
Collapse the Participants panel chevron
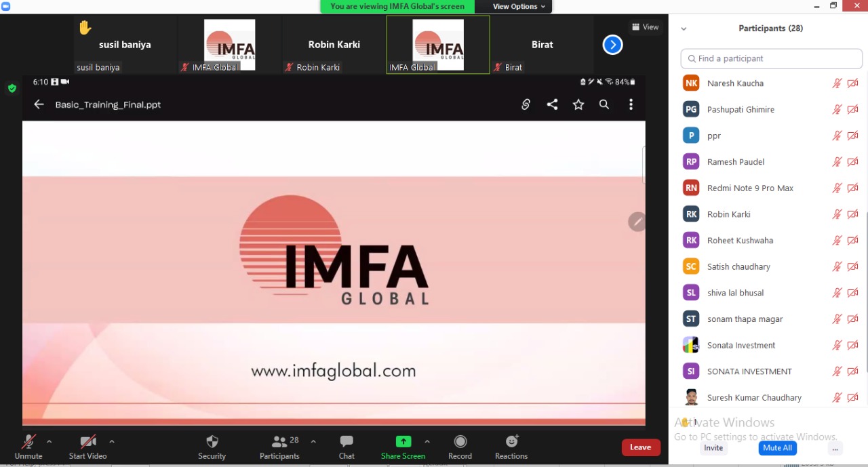[x=684, y=28]
